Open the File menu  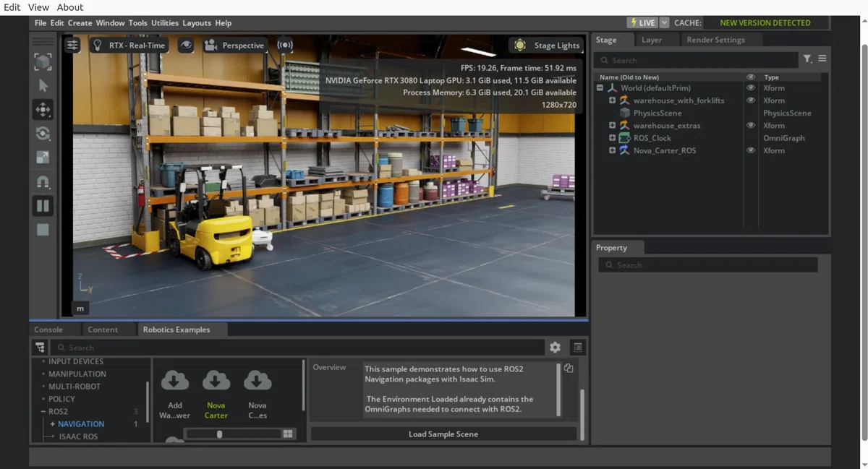pyautogui.click(x=41, y=22)
